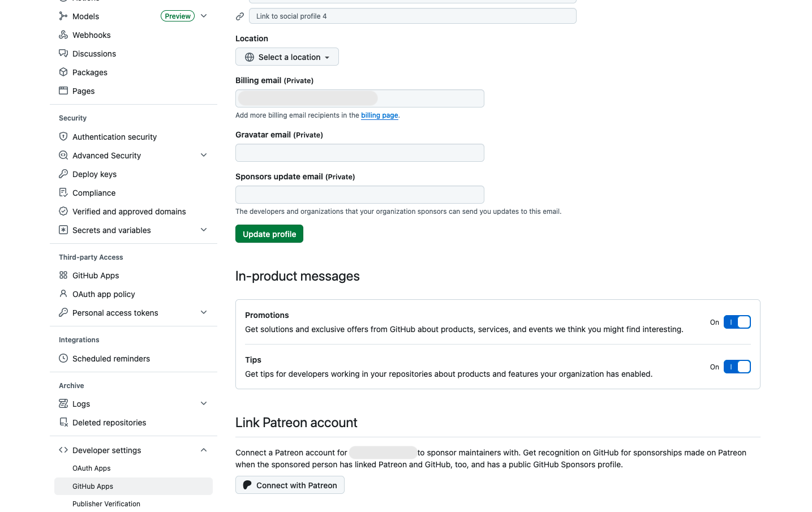The image size is (812, 512).
Task: Open the Secrets and variables menu item
Action: (x=134, y=230)
